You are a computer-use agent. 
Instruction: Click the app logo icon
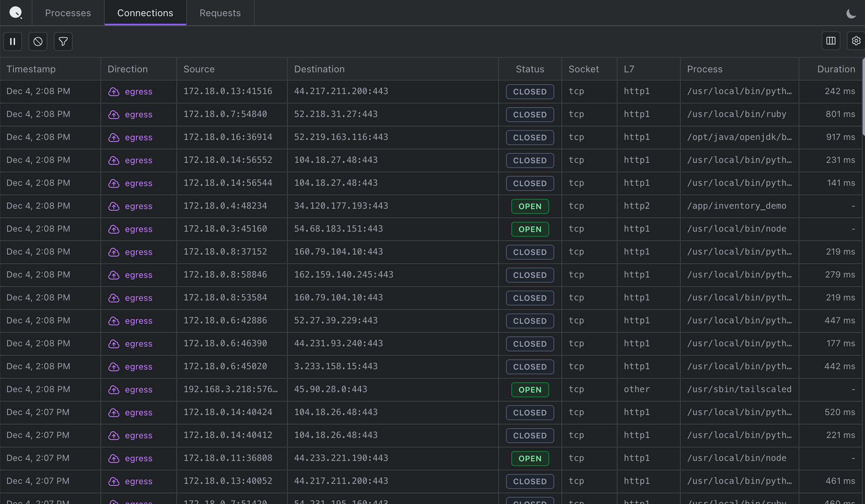coord(16,13)
